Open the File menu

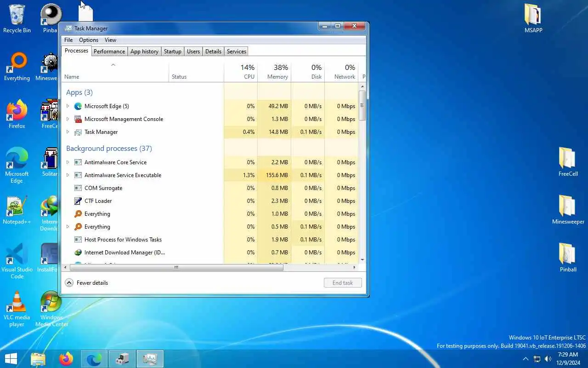coord(68,40)
